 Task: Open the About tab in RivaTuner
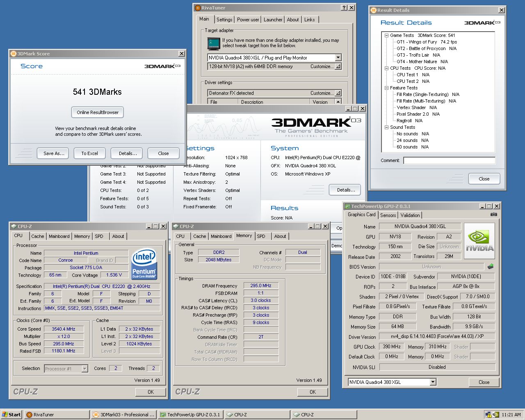click(293, 20)
